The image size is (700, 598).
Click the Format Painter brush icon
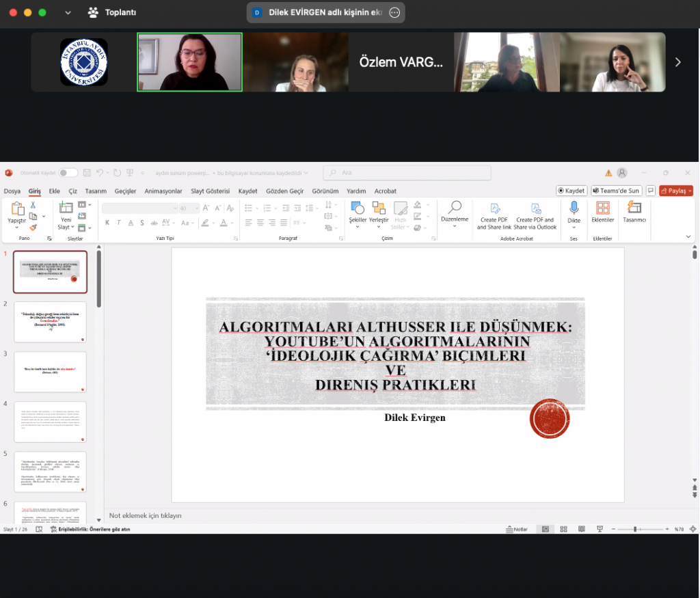(33, 227)
